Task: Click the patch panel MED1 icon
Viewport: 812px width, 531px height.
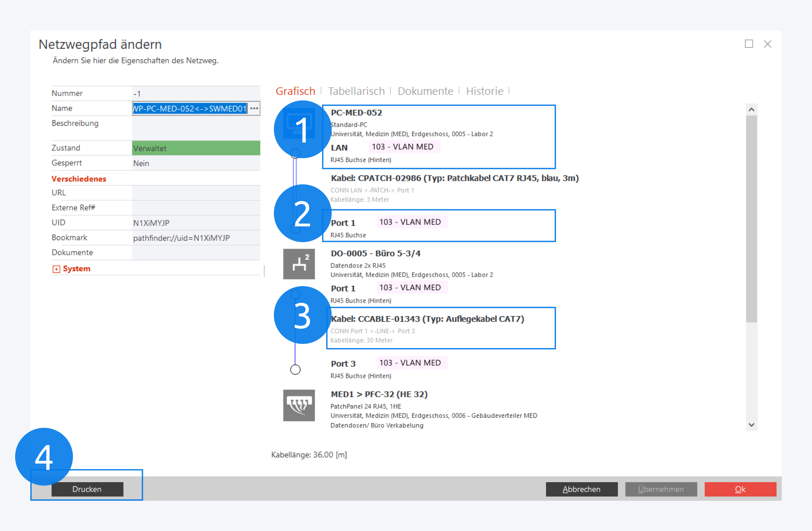Action: pos(299,405)
